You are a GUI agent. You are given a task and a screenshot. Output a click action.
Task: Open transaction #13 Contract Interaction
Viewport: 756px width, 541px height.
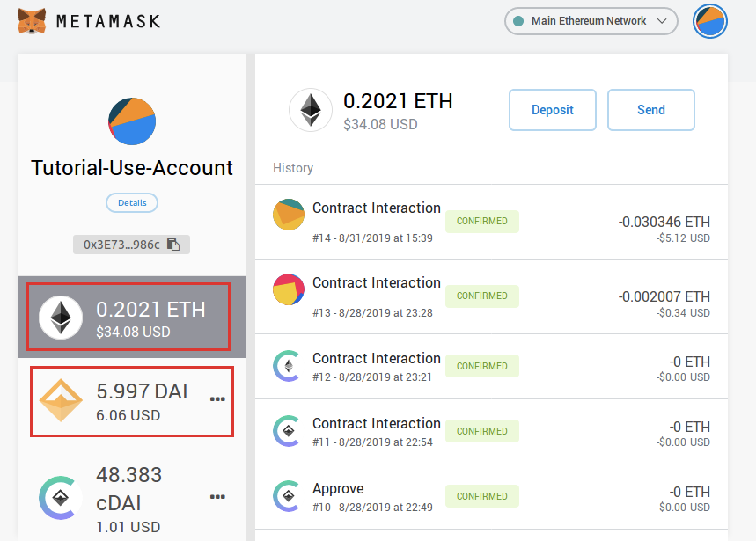[x=491, y=296]
